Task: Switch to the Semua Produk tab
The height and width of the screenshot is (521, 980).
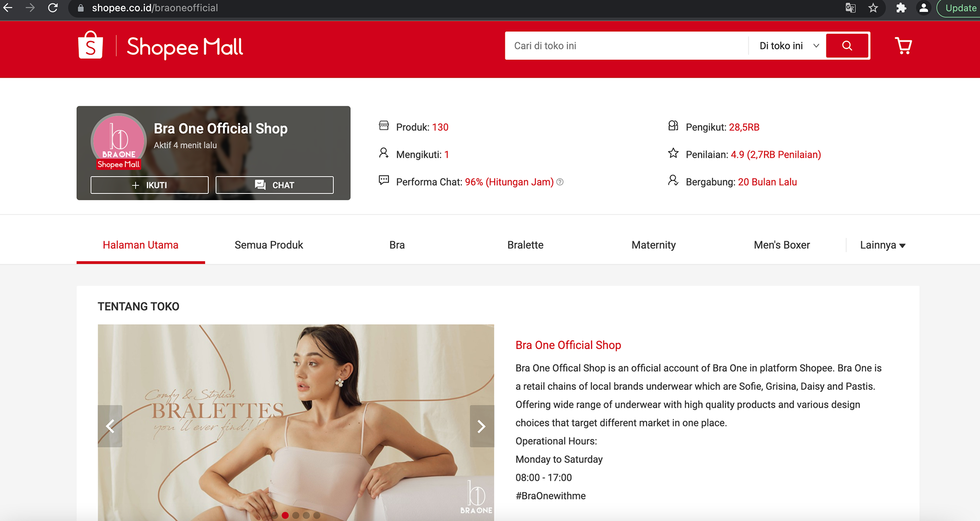Action: click(269, 245)
